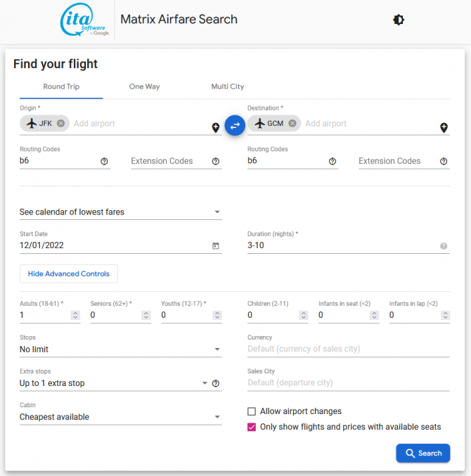Open help for Extra stops option
471x476 pixels.
(x=216, y=383)
